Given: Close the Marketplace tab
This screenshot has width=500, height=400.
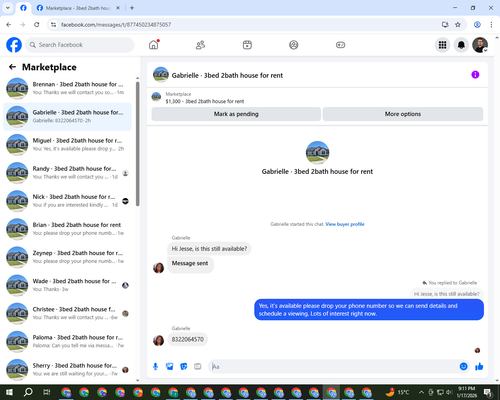Looking at the screenshot, I should [118, 8].
